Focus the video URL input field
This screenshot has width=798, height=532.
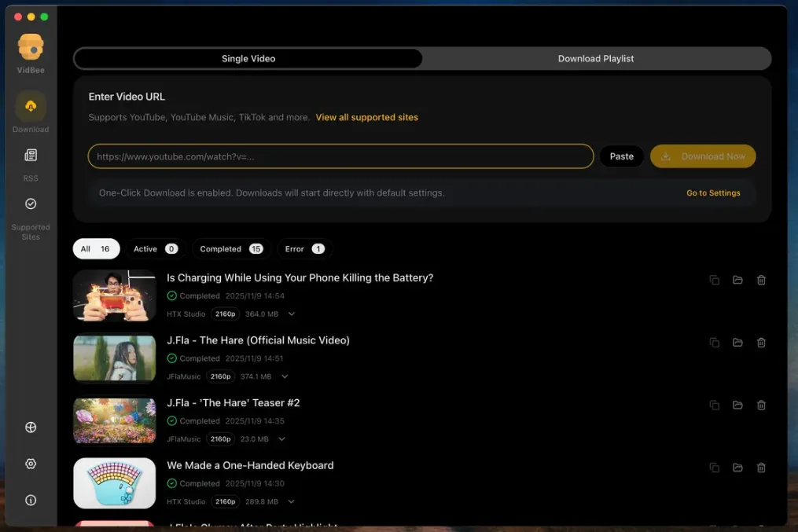point(340,156)
